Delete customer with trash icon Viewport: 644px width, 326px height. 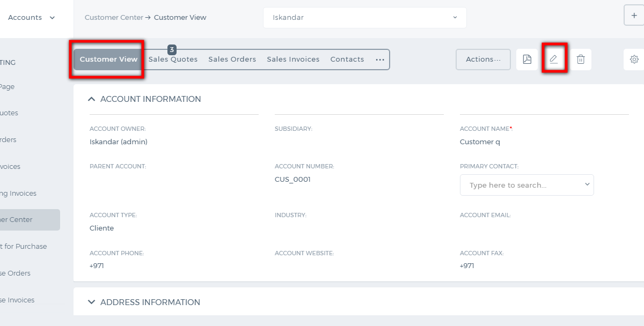tap(581, 60)
